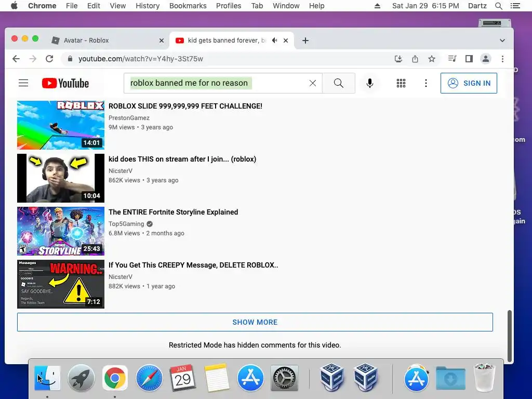This screenshot has width=532, height=399.
Task: Open YouTube settings three-dot menu
Action: click(x=426, y=83)
